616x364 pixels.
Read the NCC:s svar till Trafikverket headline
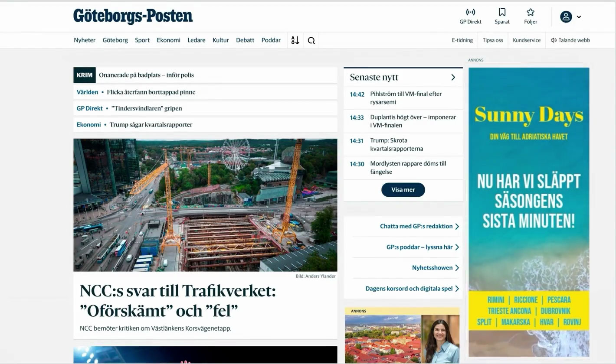pyautogui.click(x=178, y=301)
